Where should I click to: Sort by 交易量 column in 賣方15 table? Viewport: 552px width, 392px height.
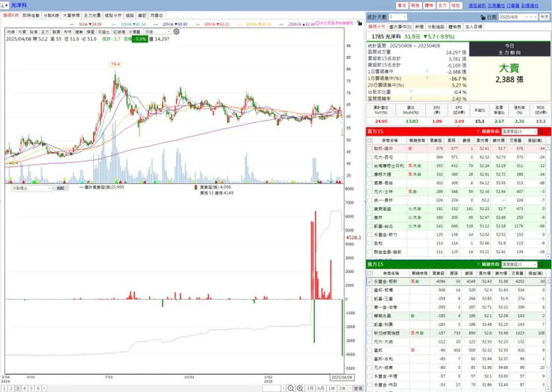517,274
